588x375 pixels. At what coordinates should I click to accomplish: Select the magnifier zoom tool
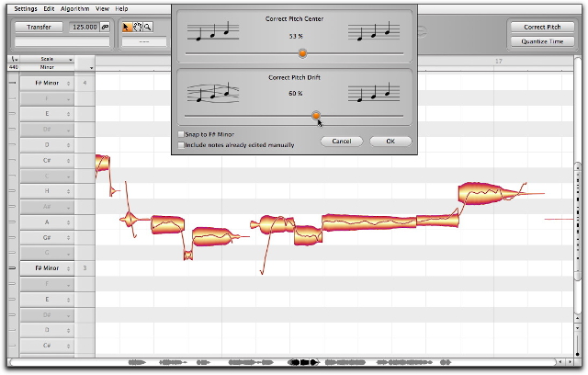pyautogui.click(x=148, y=27)
